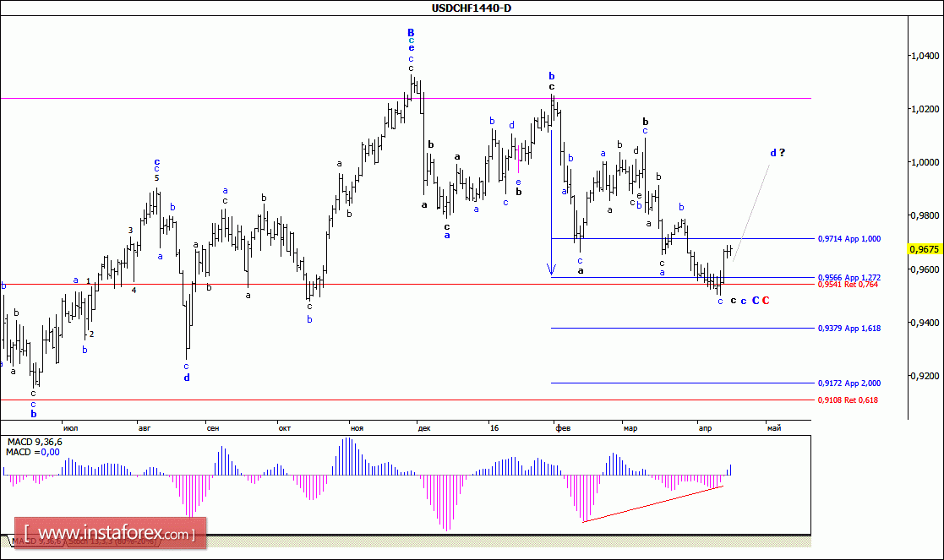Screen dimensions: 944x560
Task: Click the MACD =0,00 value readout
Action: (x=31, y=453)
